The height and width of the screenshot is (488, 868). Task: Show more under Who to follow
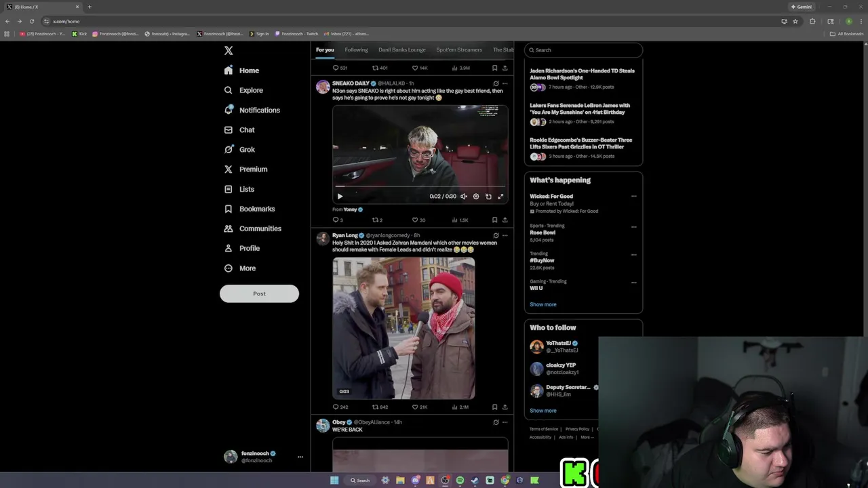pyautogui.click(x=542, y=411)
